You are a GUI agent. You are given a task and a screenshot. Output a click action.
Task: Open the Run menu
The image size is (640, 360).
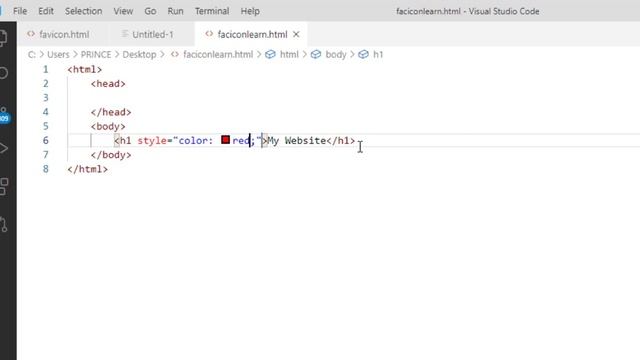176,11
